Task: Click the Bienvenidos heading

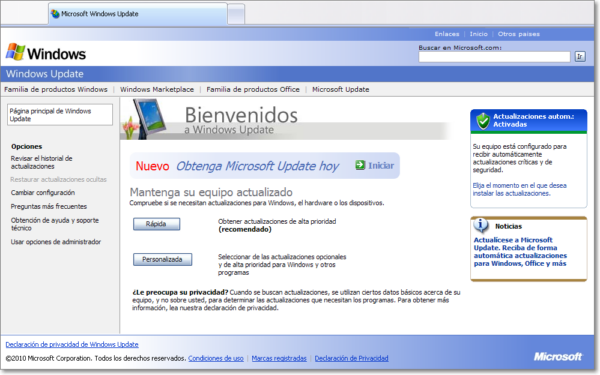Action: [241, 115]
